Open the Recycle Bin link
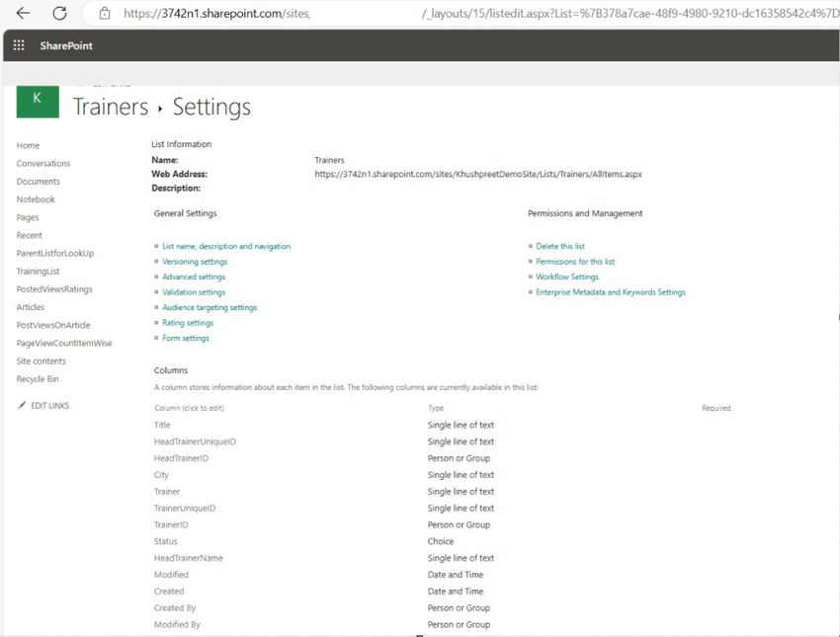Screen dimensions: 840x637 coord(38,379)
